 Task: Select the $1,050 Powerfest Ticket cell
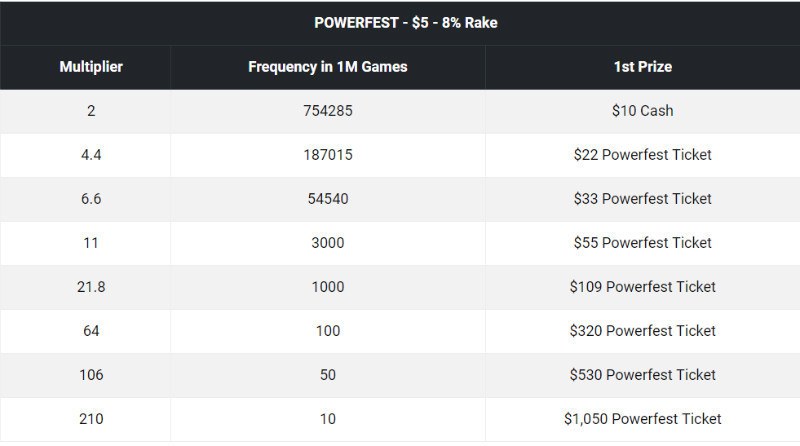642,419
